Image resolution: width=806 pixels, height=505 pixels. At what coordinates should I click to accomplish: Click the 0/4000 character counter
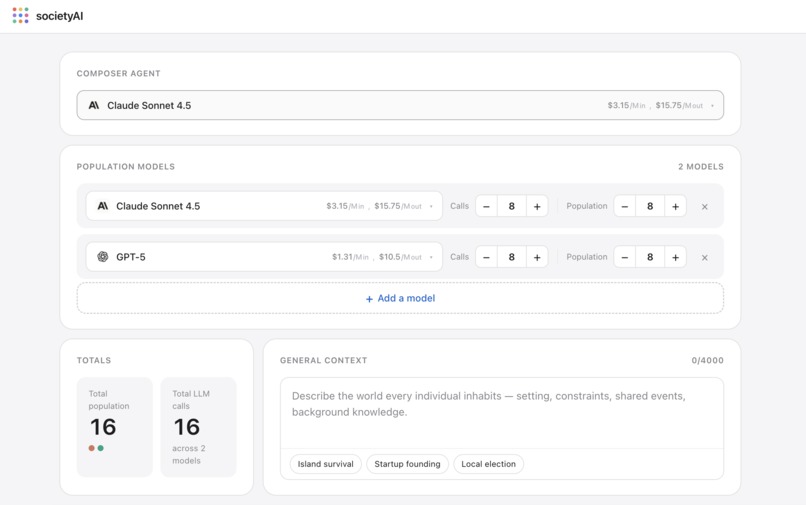[x=707, y=360]
